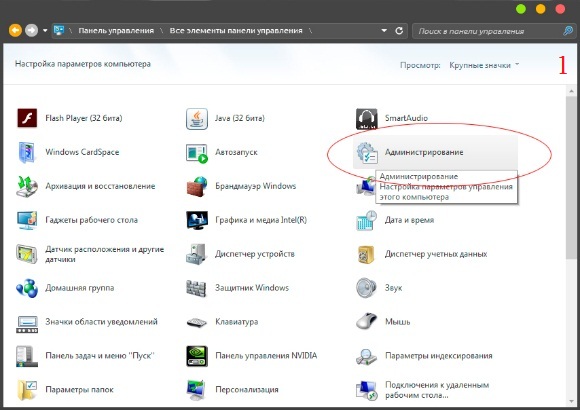
Task: Open the Java (32 бита) icon
Action: 197,118
